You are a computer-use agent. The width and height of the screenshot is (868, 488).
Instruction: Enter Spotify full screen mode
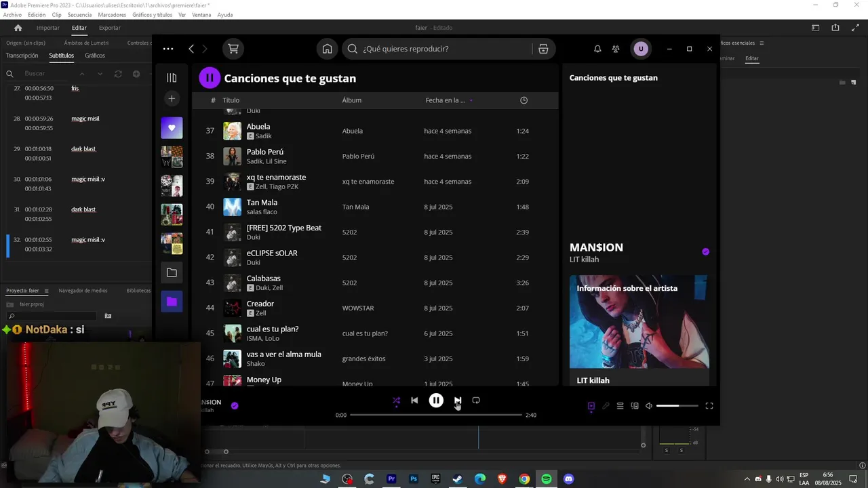pos(709,406)
